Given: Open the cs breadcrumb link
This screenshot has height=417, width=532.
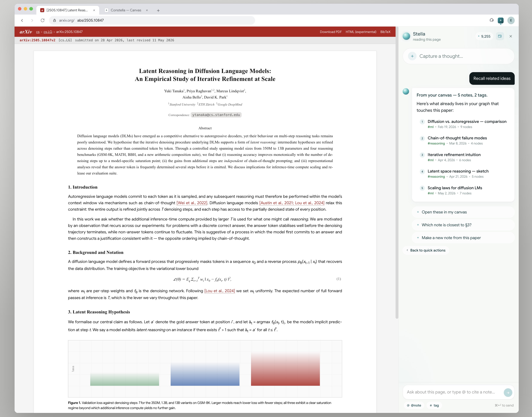Looking at the screenshot, I should click(x=38, y=32).
